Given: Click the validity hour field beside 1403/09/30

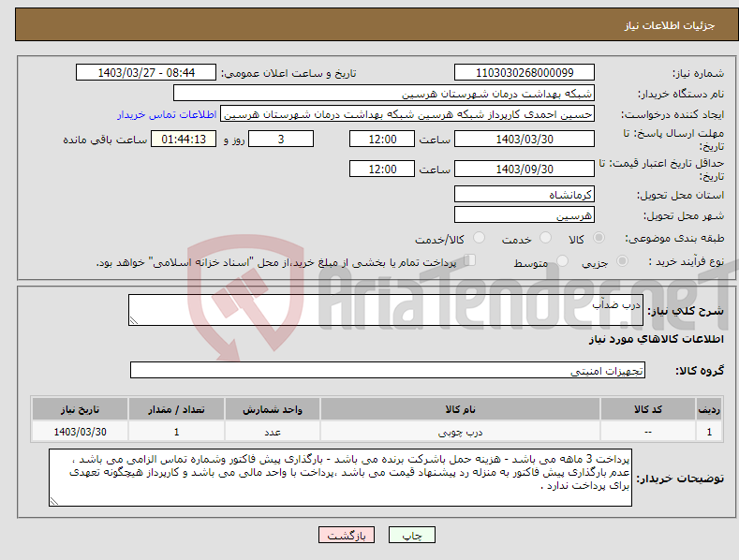Looking at the screenshot, I should coord(382,169).
